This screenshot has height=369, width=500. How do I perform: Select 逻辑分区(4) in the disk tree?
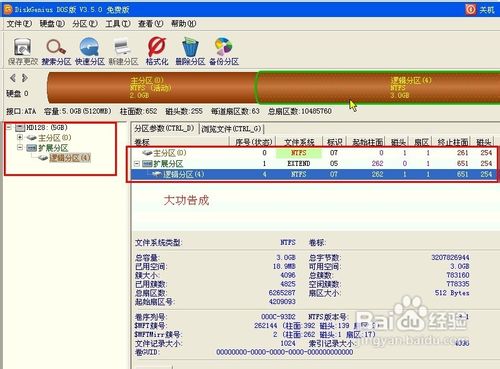click(x=70, y=158)
